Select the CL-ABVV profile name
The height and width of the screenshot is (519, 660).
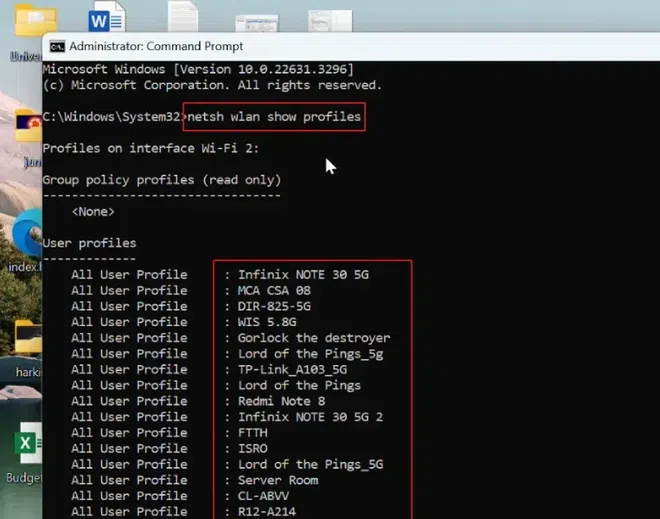click(263, 496)
